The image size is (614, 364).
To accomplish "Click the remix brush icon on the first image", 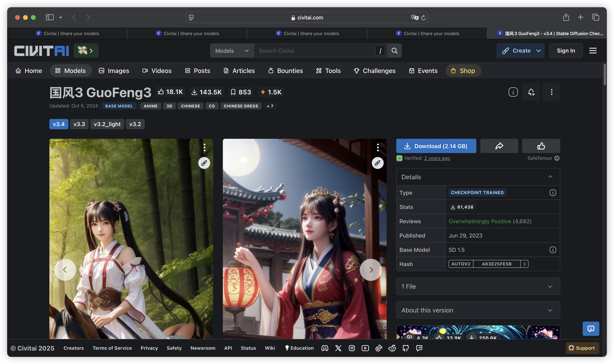I will 204,163.
